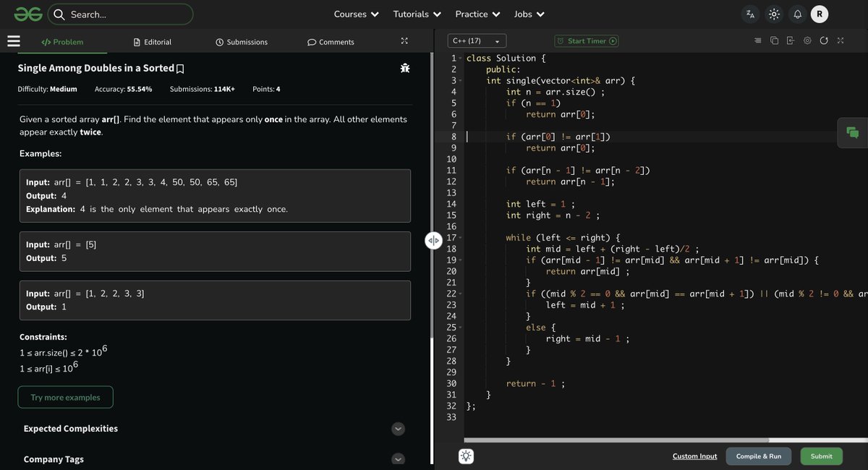Open the GeeksforGeeks logo home link

27,14
